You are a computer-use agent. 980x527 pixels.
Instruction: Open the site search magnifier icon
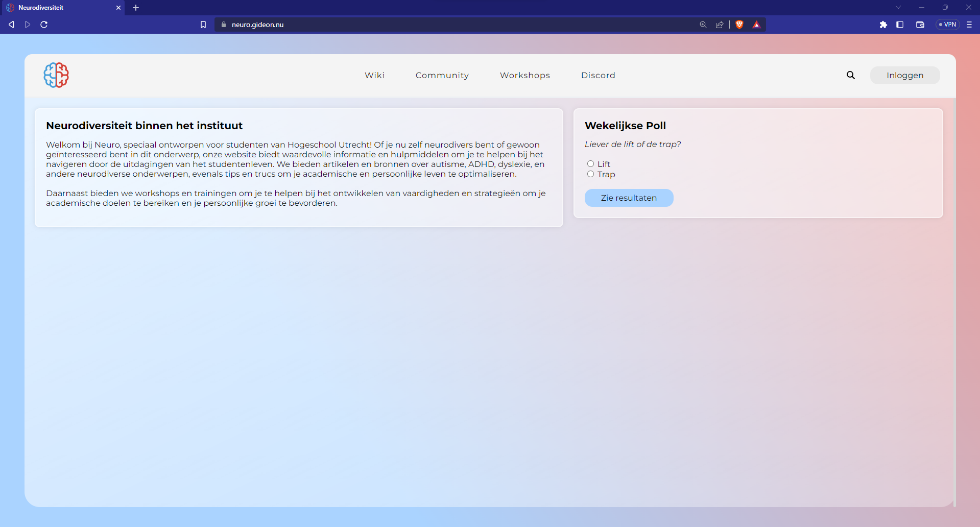point(850,75)
